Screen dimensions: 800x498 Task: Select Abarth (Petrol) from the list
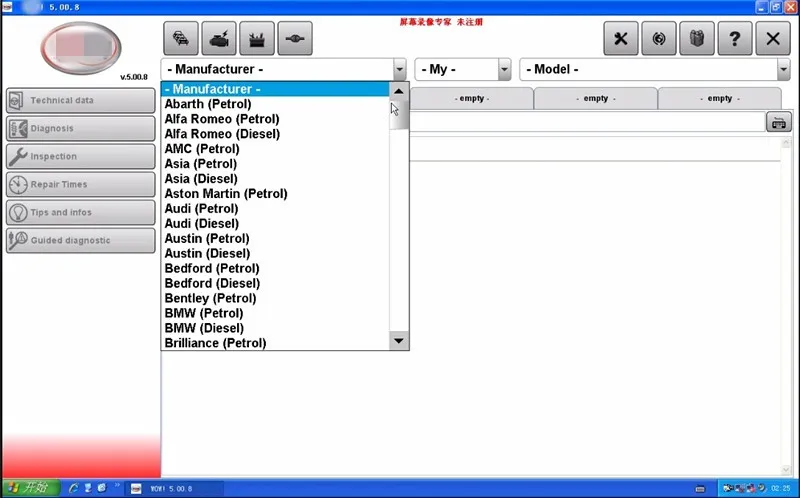[276, 104]
